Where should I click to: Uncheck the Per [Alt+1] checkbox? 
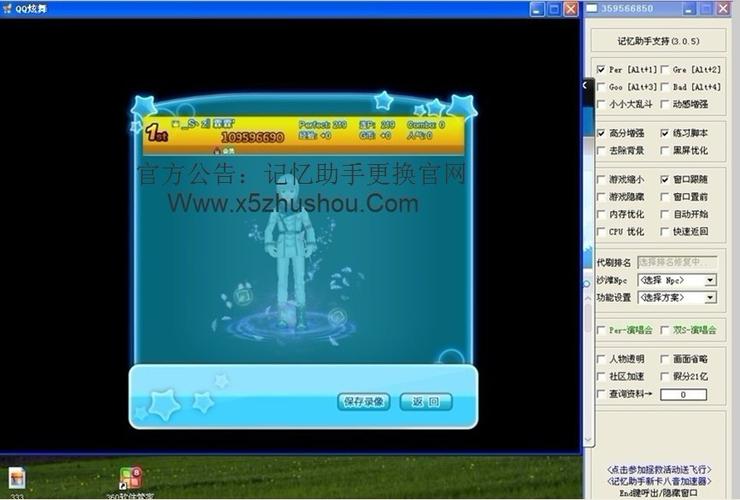(x=600, y=70)
